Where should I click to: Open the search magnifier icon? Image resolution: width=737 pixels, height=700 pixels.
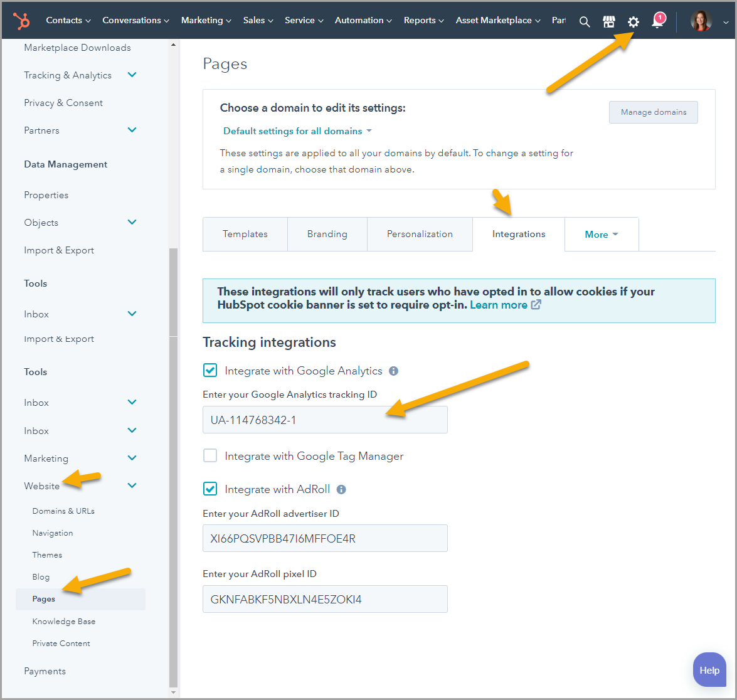(584, 21)
